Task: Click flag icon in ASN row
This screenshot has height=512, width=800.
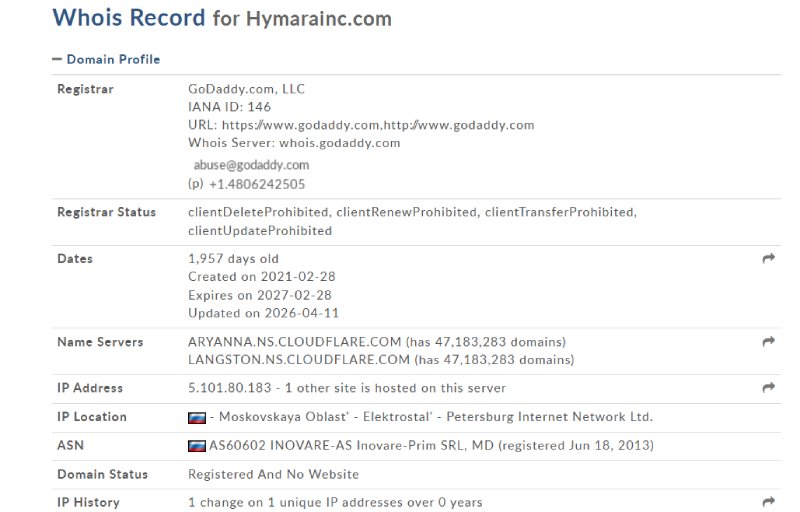Action: coord(197,446)
